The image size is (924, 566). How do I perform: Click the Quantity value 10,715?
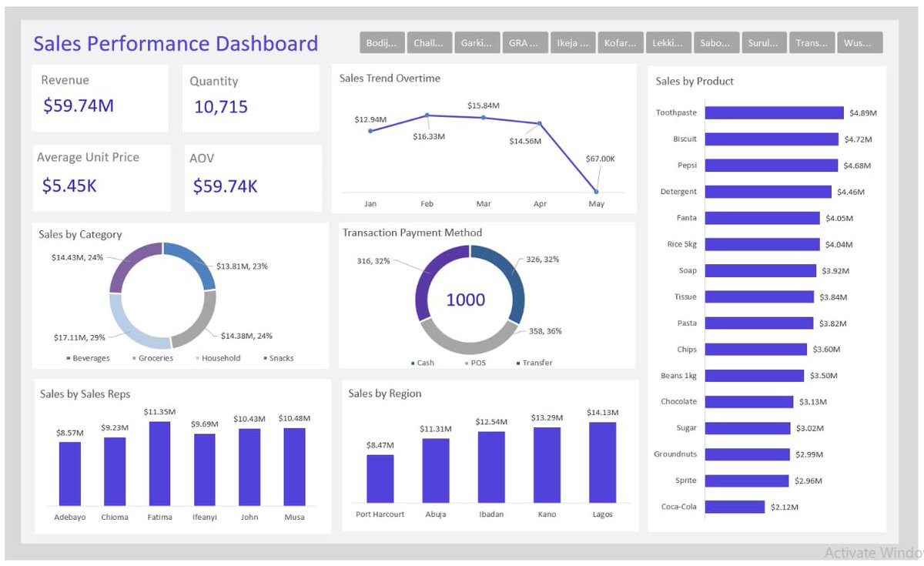tap(221, 107)
